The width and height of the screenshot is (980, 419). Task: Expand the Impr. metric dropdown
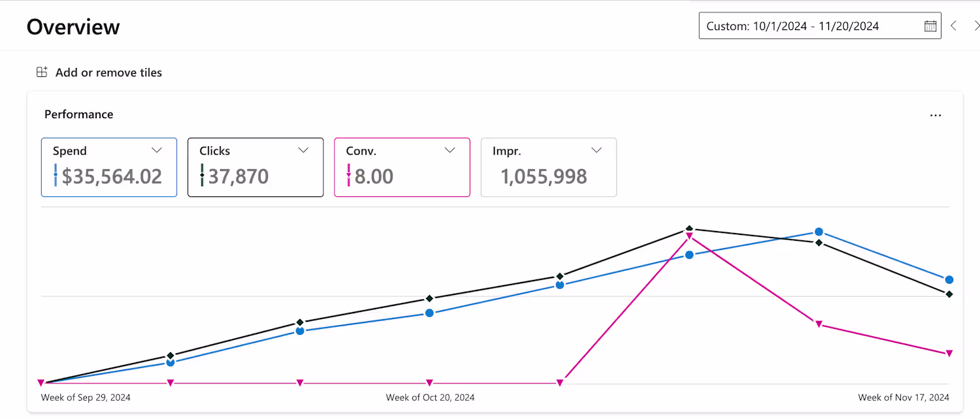point(596,150)
